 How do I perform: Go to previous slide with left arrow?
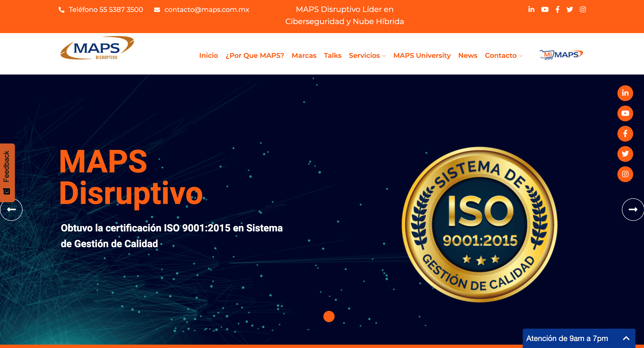(11, 209)
